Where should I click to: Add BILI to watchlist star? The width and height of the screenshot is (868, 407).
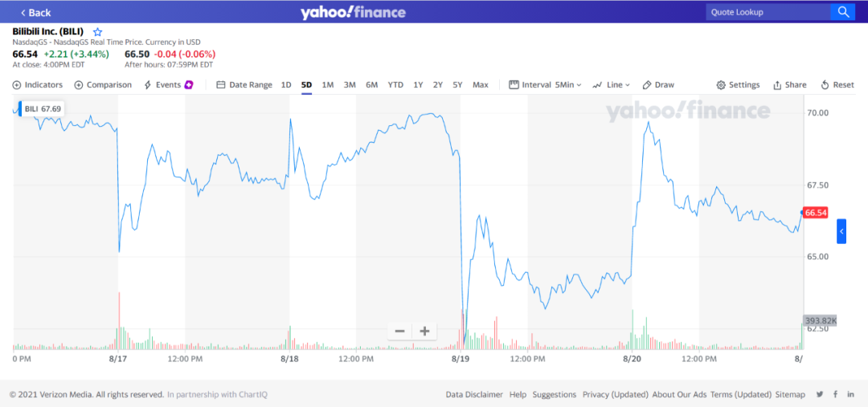click(98, 32)
